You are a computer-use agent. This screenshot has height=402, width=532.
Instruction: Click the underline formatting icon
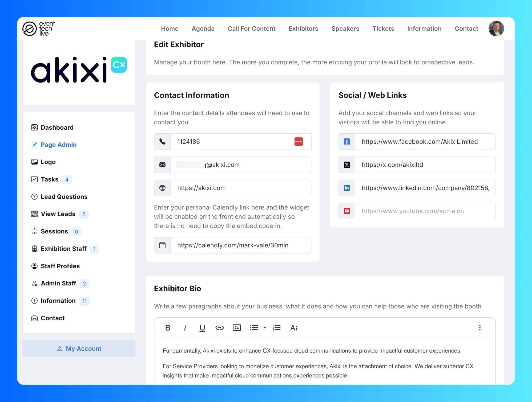(201, 328)
